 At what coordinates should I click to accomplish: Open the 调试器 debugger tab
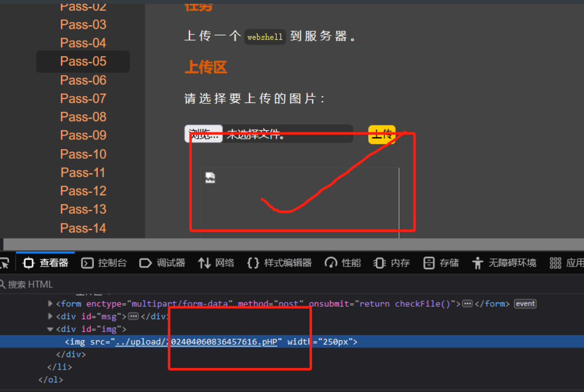pos(162,263)
